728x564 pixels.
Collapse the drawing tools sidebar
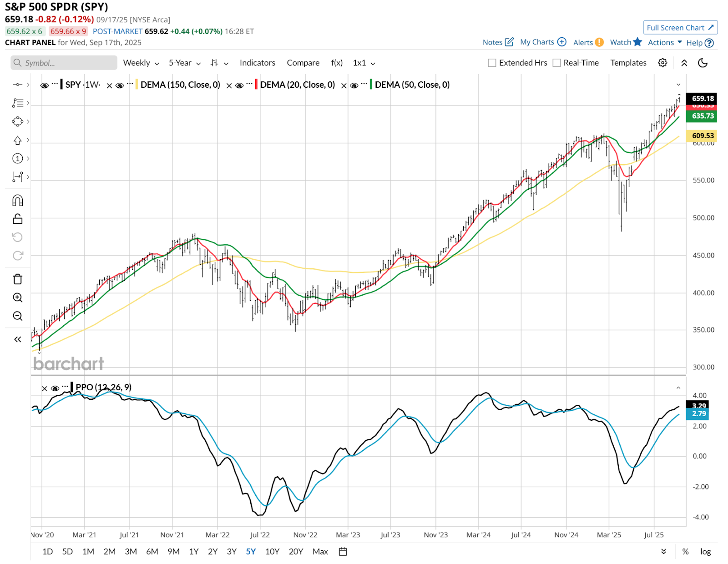[17, 339]
